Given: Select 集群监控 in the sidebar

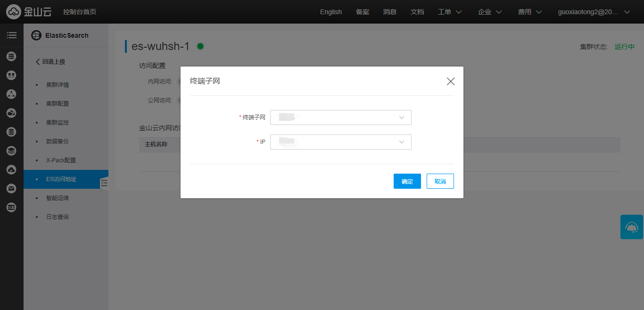Looking at the screenshot, I should coord(58,123).
